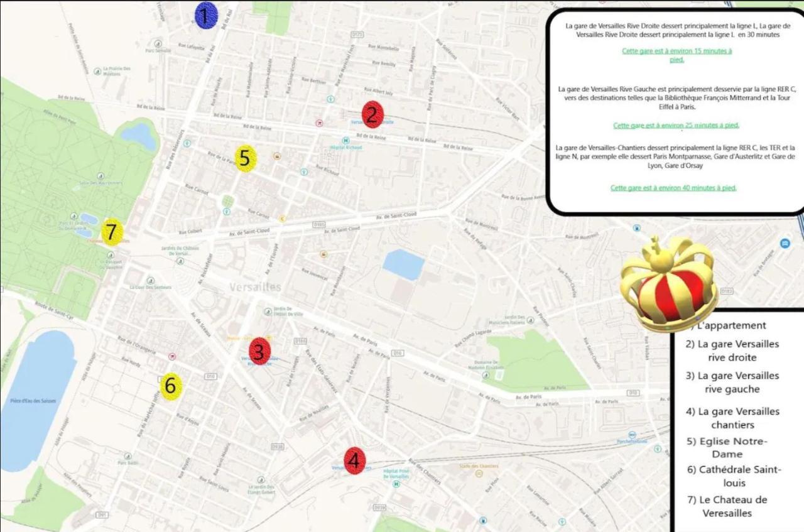Select legend entry '6) Cathédrale Saint-louis'
The image size is (804, 532).
[734, 475]
